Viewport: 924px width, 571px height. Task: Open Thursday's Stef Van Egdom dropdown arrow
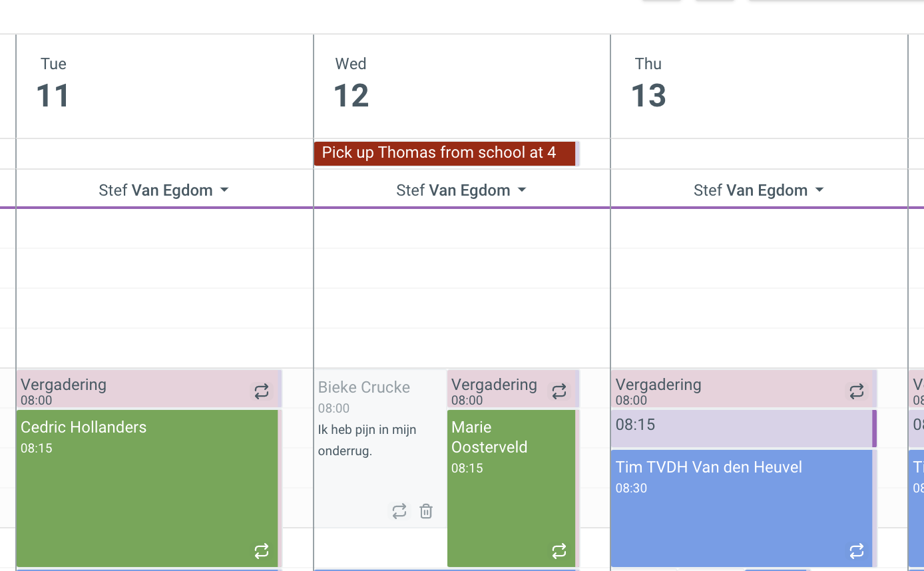tap(819, 190)
